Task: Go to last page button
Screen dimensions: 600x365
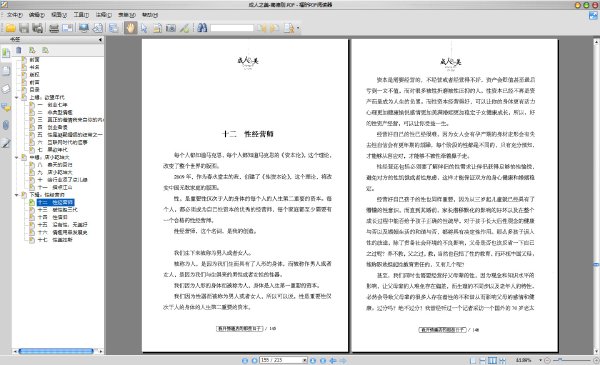Action: tap(323, 360)
